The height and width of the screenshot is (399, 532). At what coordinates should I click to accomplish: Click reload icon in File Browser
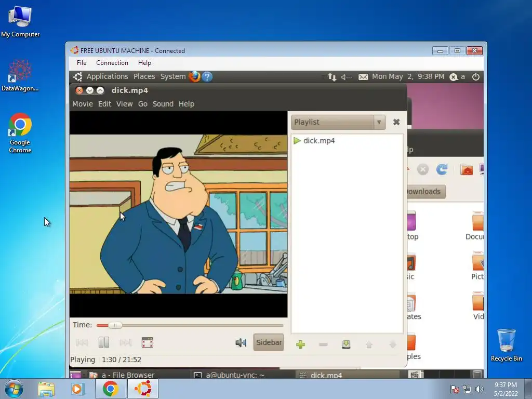(x=442, y=169)
